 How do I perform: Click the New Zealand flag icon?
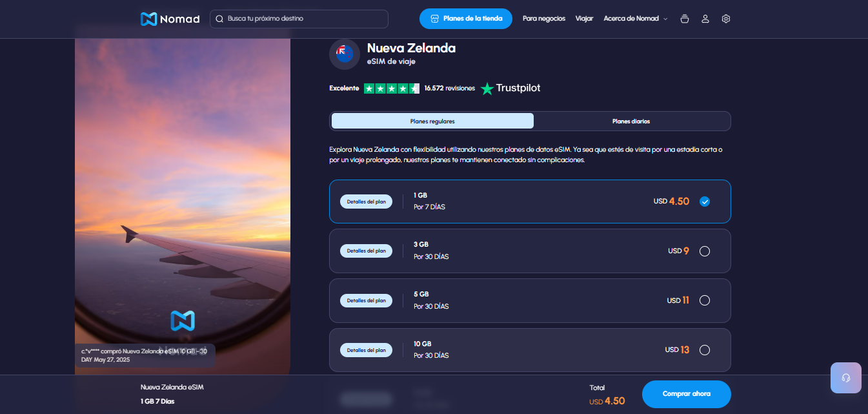345,54
